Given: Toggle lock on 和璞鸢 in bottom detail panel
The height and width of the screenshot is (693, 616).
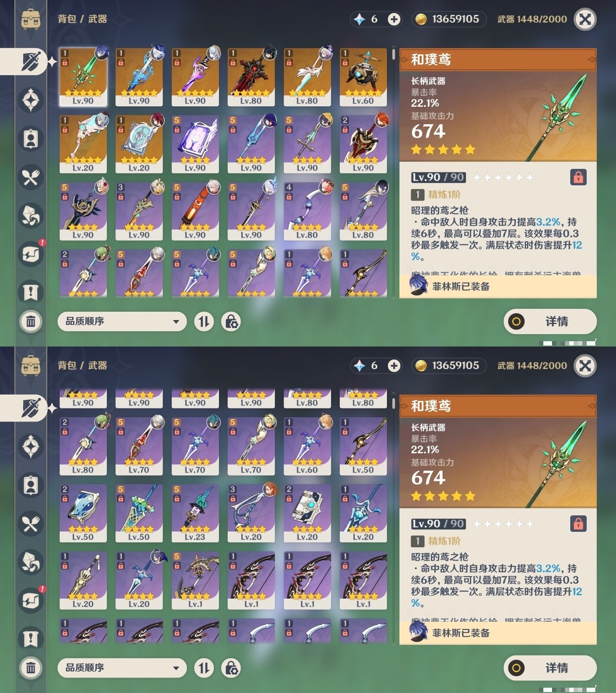Looking at the screenshot, I should [578, 524].
